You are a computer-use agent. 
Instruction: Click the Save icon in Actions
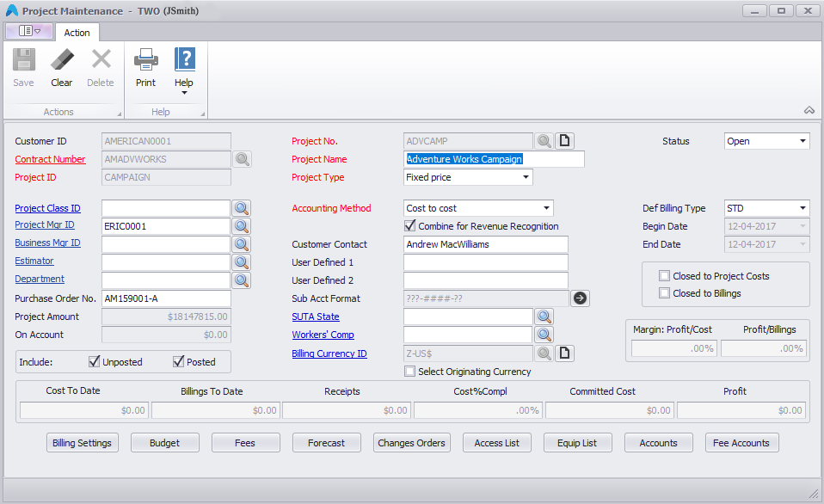(x=23, y=59)
